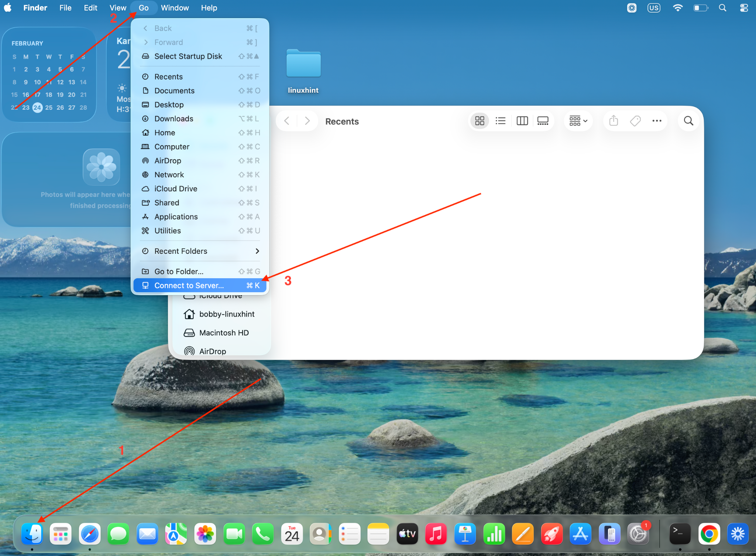756x556 pixels.
Task: Open the Window menu in menu bar
Action: click(175, 8)
